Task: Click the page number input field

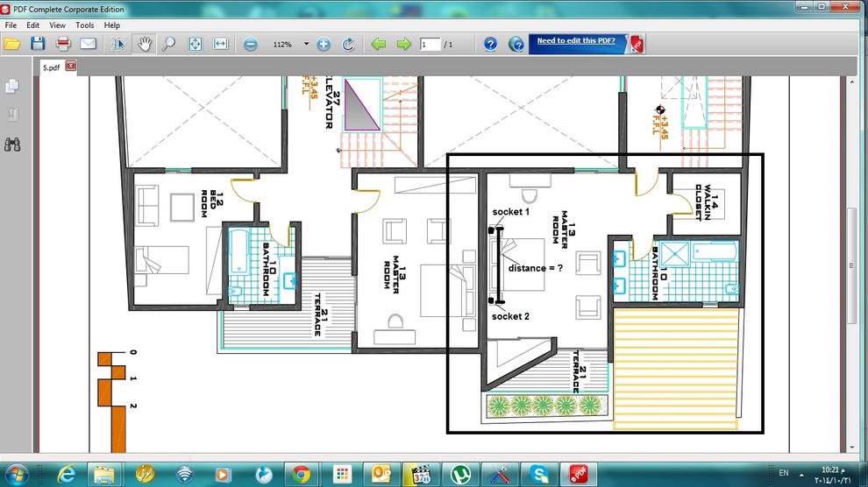Action: (x=430, y=44)
